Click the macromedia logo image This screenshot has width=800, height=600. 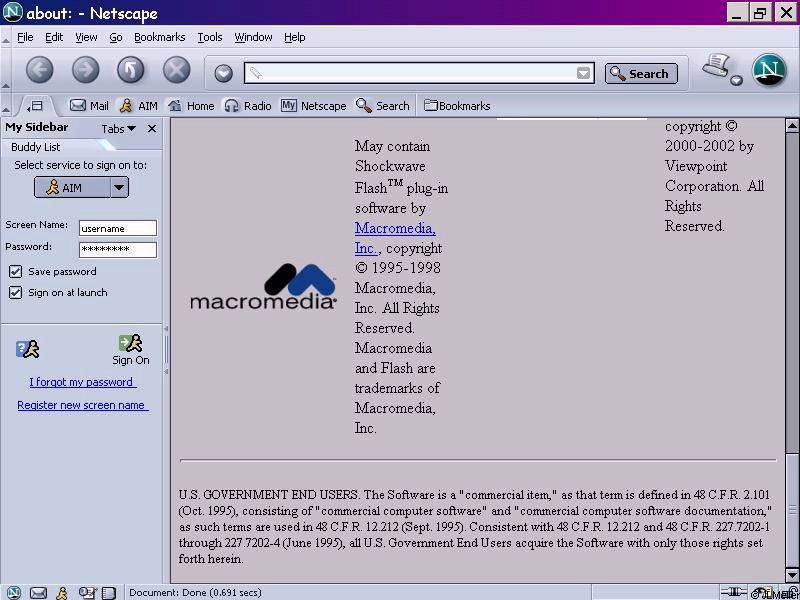pyautogui.click(x=263, y=286)
